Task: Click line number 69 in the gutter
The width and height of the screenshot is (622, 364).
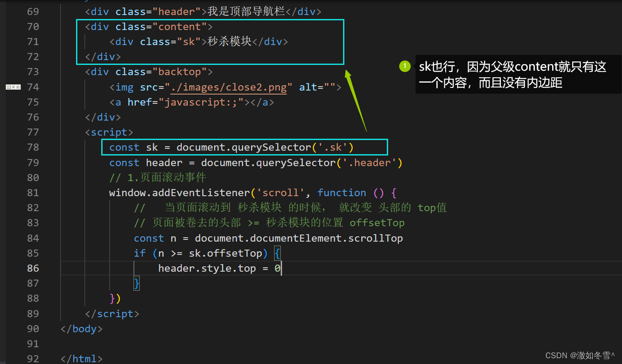Action: (33, 11)
